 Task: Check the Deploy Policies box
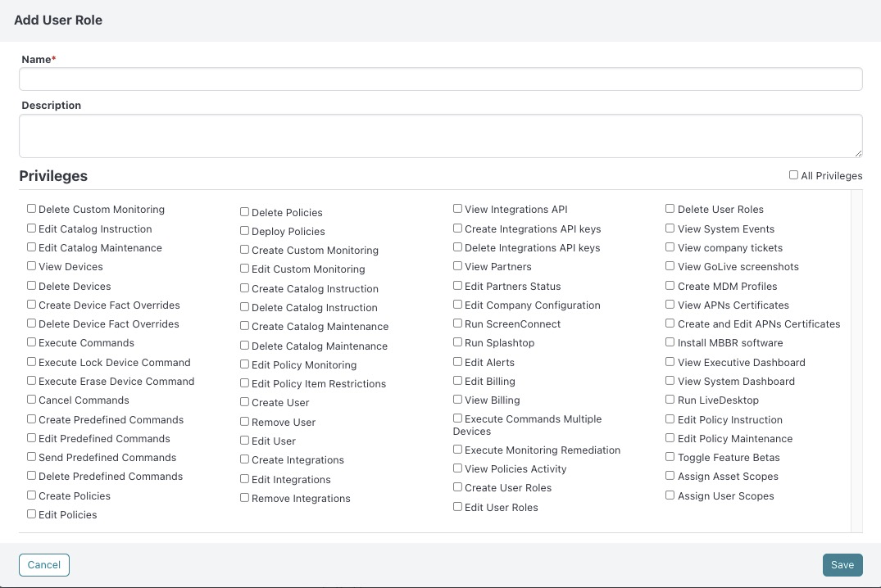click(x=244, y=231)
